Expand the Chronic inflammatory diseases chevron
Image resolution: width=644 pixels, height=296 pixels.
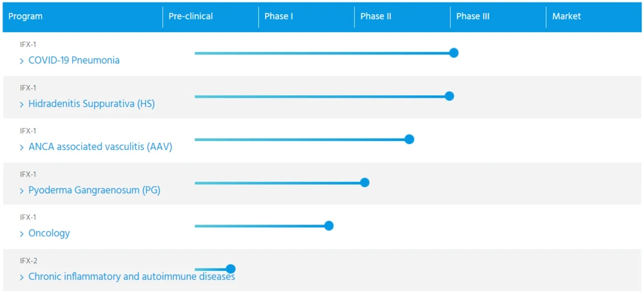[x=22, y=277]
